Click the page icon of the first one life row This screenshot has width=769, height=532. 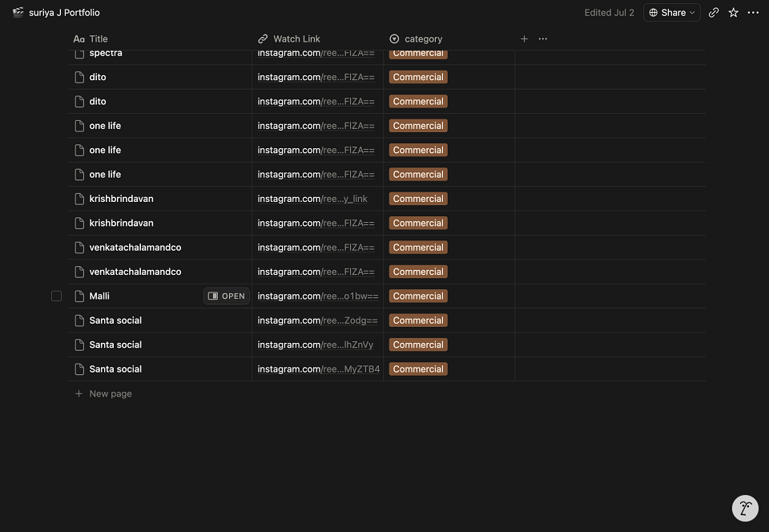(79, 126)
